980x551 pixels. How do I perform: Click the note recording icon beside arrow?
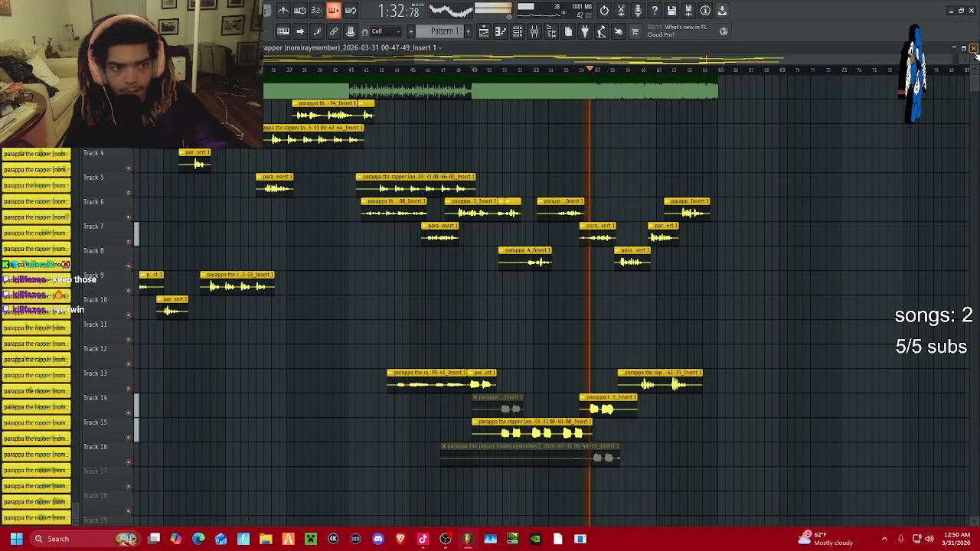(317, 31)
